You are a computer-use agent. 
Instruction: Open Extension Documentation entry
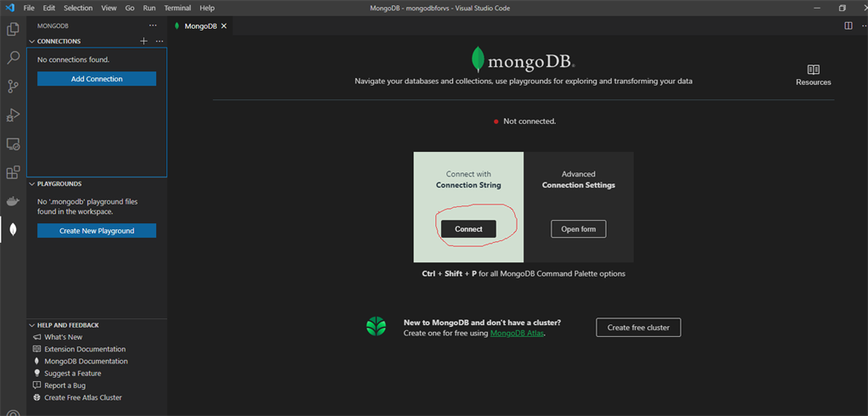[85, 349]
